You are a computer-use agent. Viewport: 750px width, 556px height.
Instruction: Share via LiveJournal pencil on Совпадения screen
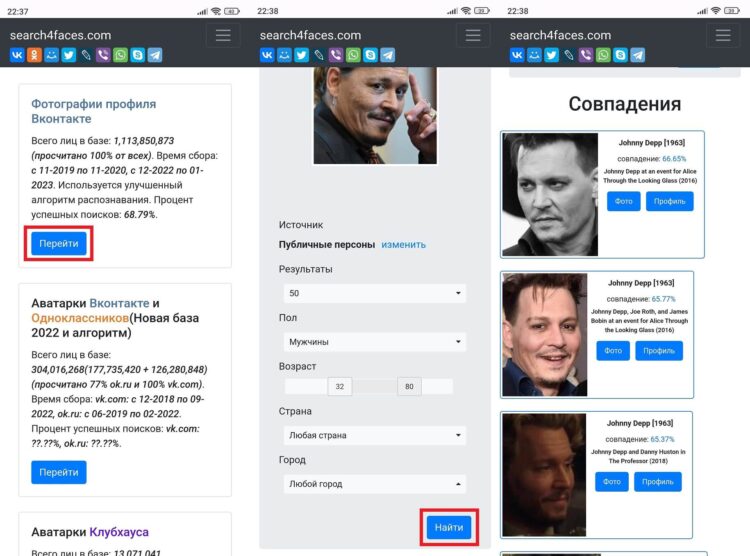(x=569, y=55)
